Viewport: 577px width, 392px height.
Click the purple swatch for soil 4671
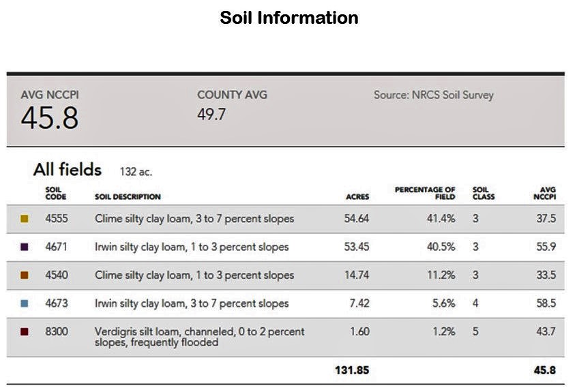coord(25,247)
